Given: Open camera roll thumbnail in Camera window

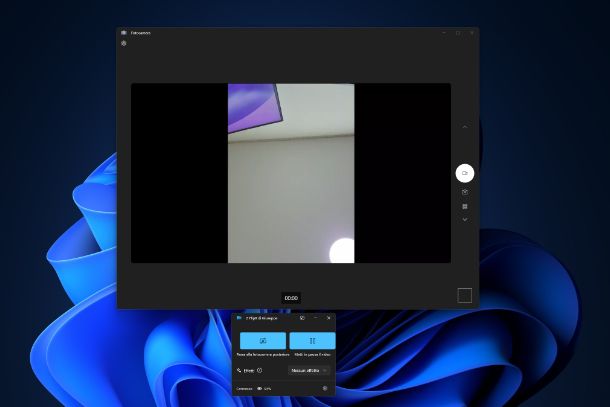Looking at the screenshot, I should (465, 295).
